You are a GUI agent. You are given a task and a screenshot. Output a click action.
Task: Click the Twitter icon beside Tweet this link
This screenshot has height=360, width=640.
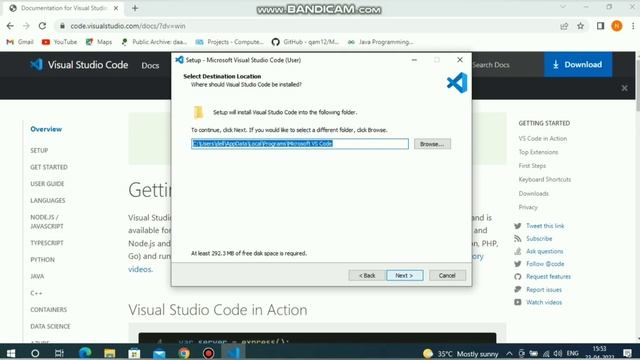click(x=518, y=226)
